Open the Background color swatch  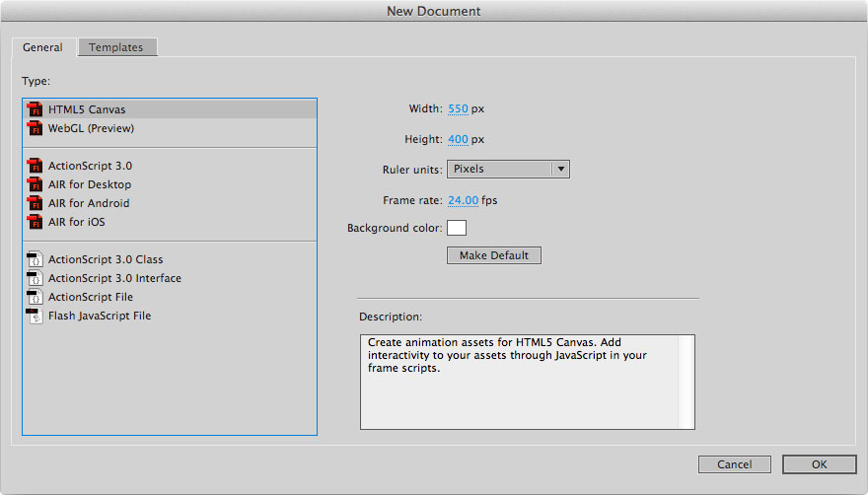457,228
